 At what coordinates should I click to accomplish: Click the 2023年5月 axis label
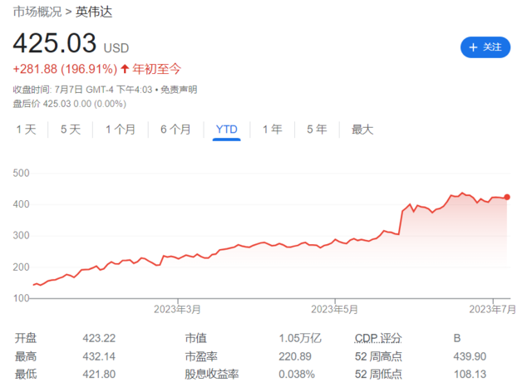334,309
